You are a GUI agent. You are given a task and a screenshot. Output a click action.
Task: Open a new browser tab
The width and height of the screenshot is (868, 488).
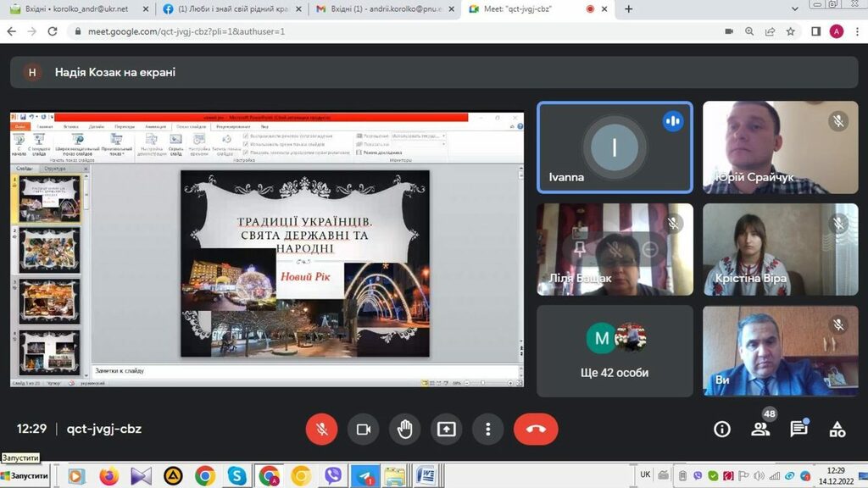tap(629, 9)
